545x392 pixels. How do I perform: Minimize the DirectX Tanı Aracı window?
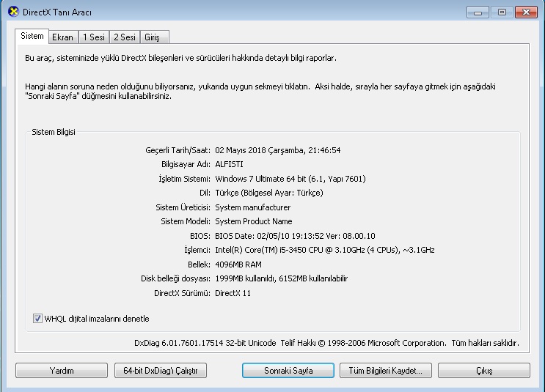479,12
